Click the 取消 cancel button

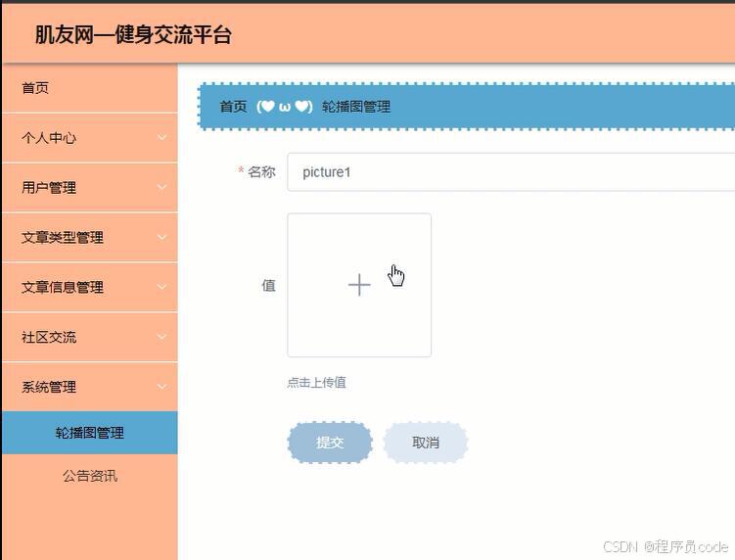click(426, 443)
